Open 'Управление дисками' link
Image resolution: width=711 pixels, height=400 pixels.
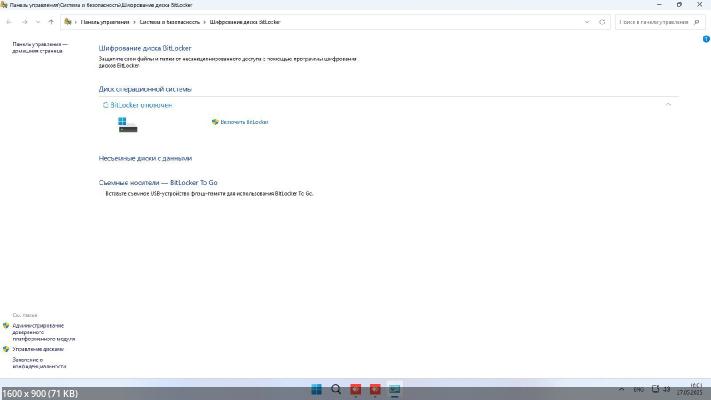38,349
